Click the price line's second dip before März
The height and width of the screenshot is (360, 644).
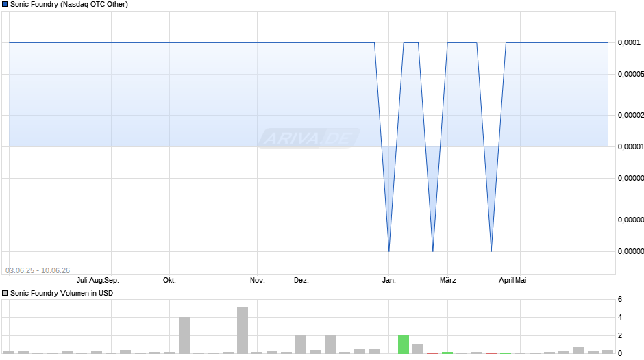click(433, 250)
